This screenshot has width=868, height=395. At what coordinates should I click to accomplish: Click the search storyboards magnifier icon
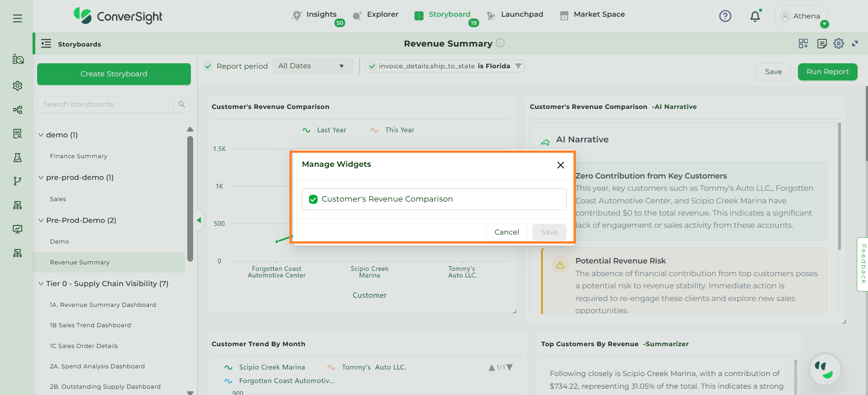point(182,104)
